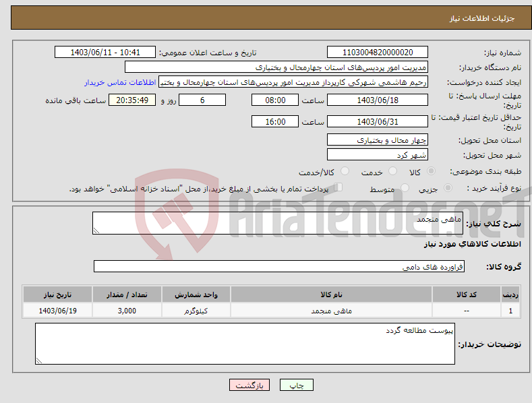The image size is (532, 403).
Task: Click the بازگشت (back) button
Action: (249, 385)
